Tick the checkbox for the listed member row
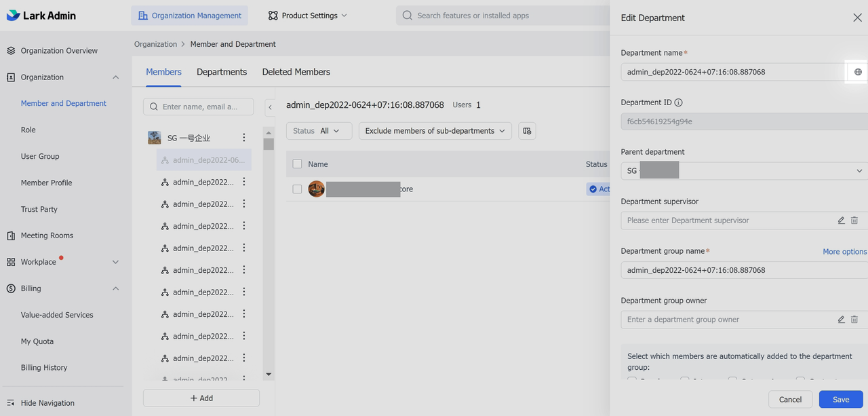Image resolution: width=868 pixels, height=416 pixels. (297, 189)
